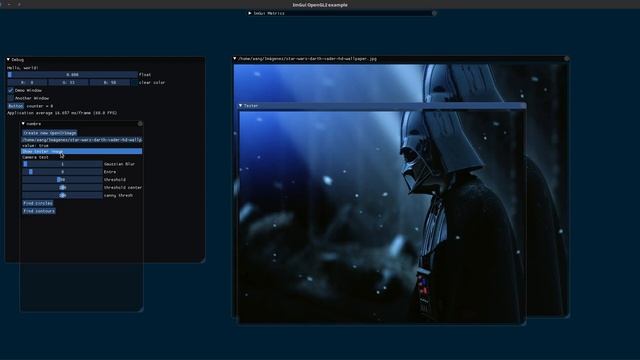
Task: Click the Camera test entry
Action: click(x=35, y=157)
